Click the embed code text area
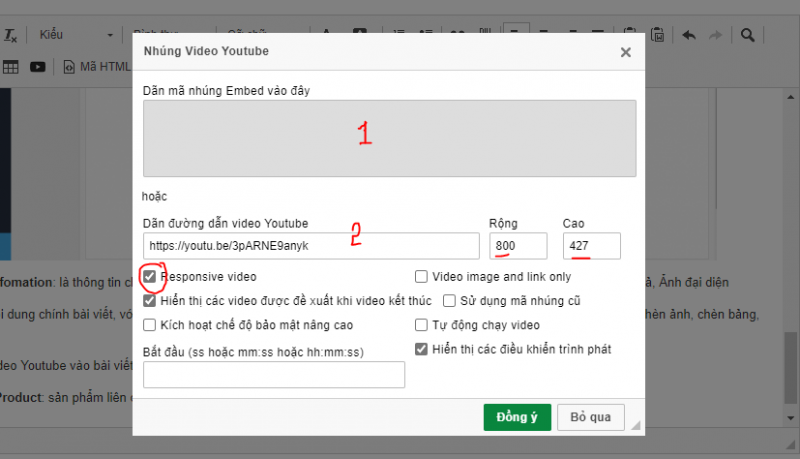The image size is (800, 459). pos(389,138)
